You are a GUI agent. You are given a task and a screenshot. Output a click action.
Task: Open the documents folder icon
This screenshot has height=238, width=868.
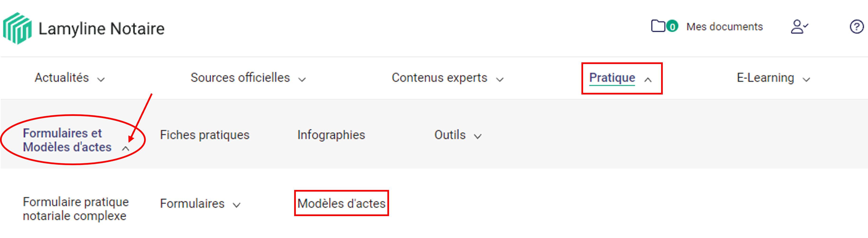(x=658, y=26)
